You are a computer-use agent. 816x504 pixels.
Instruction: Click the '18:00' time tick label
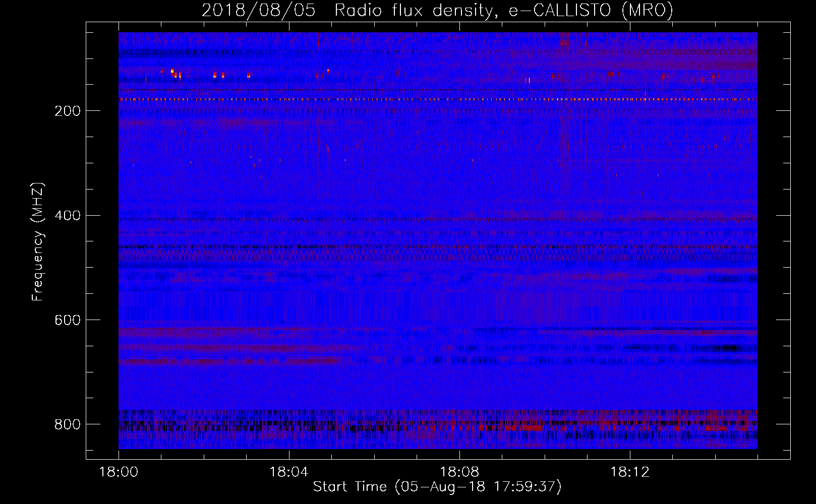pos(119,472)
